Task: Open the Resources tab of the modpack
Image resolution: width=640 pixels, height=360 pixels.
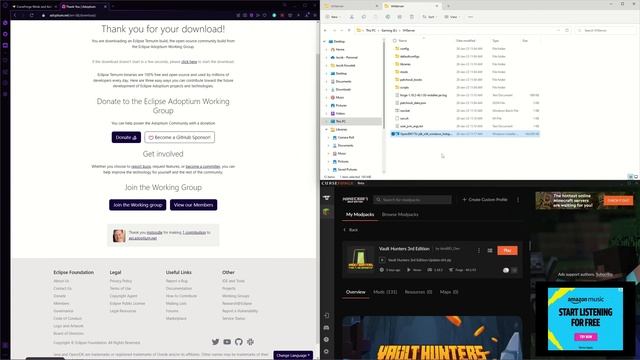Action: pos(418,292)
